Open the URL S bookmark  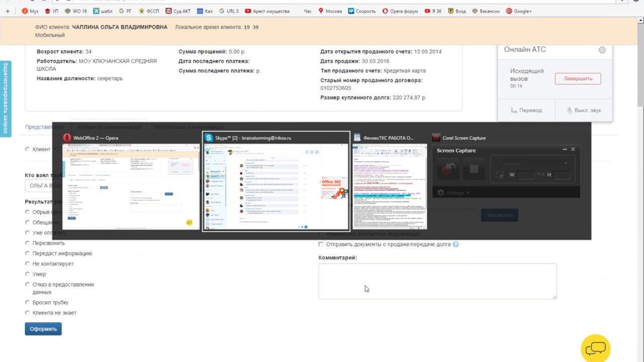229,11
